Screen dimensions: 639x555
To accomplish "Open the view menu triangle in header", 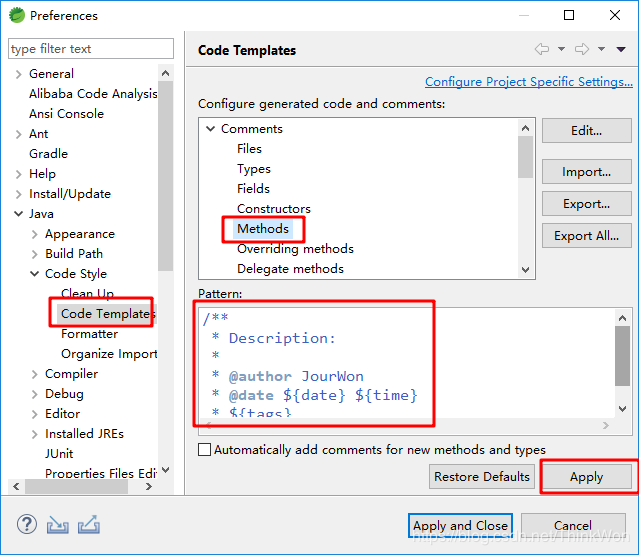I will point(621,49).
